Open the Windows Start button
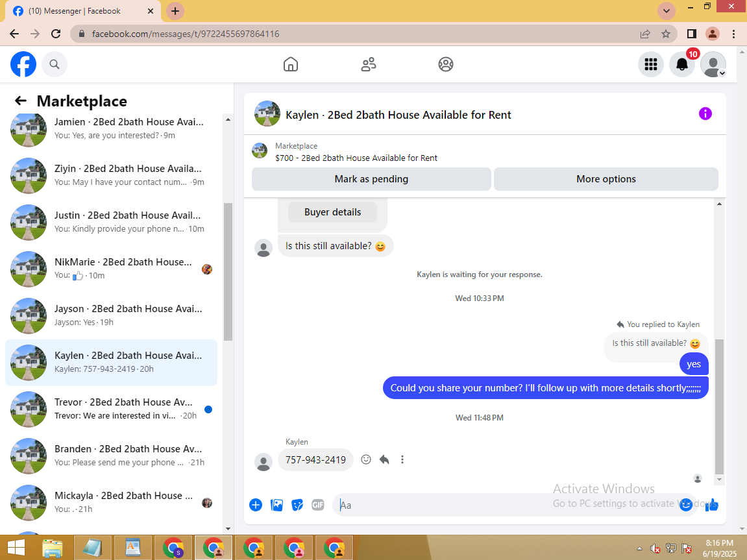 pyautogui.click(x=16, y=548)
